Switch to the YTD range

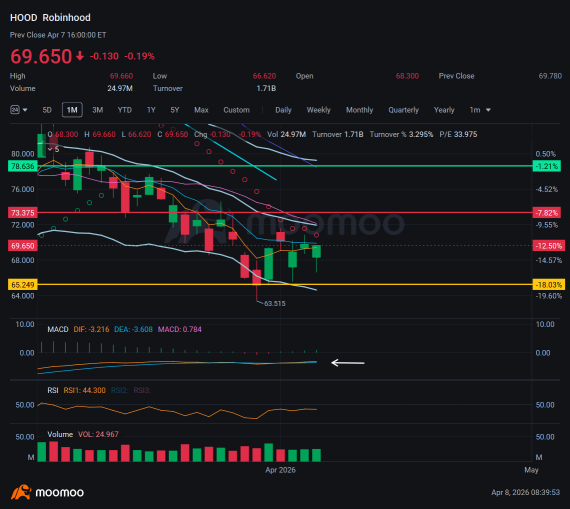click(124, 110)
